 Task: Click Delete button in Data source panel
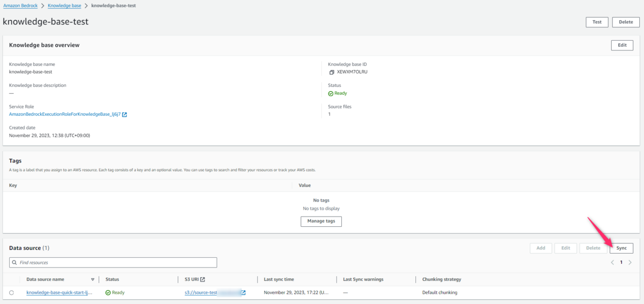593,248
